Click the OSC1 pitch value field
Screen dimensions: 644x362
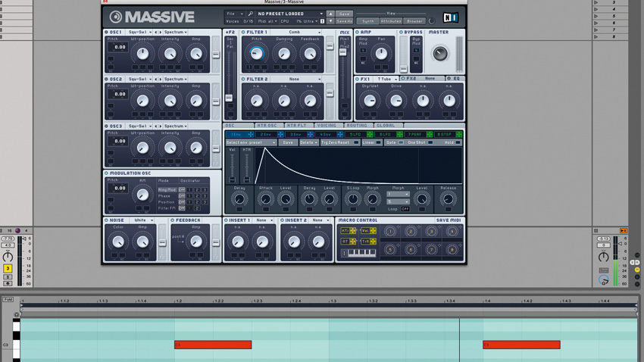point(118,47)
